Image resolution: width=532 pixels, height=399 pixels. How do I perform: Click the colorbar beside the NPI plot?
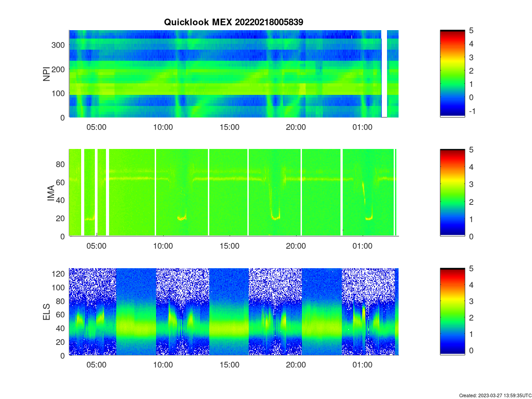[452, 74]
